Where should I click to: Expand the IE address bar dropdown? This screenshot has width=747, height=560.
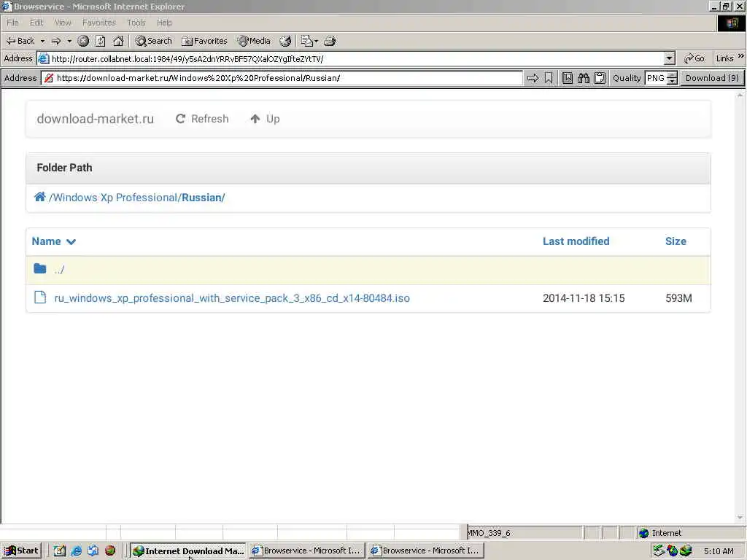coord(670,58)
